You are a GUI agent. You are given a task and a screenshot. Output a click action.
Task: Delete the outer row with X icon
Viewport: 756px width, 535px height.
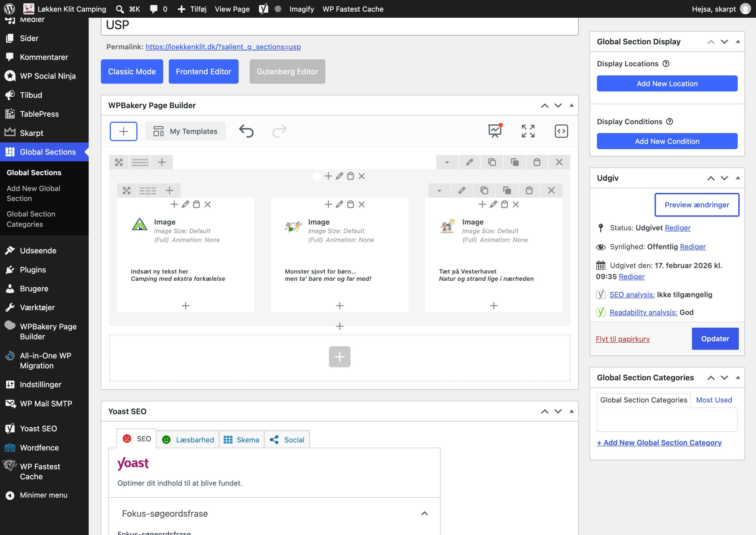point(559,162)
